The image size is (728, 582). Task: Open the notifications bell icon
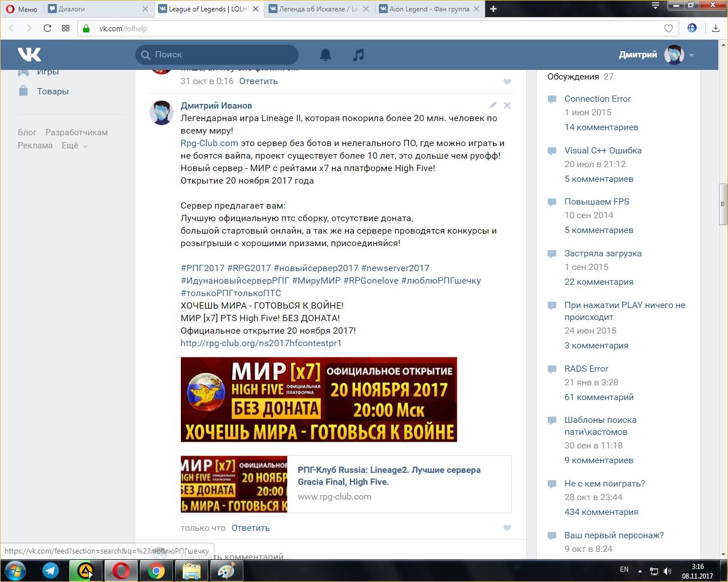click(325, 55)
